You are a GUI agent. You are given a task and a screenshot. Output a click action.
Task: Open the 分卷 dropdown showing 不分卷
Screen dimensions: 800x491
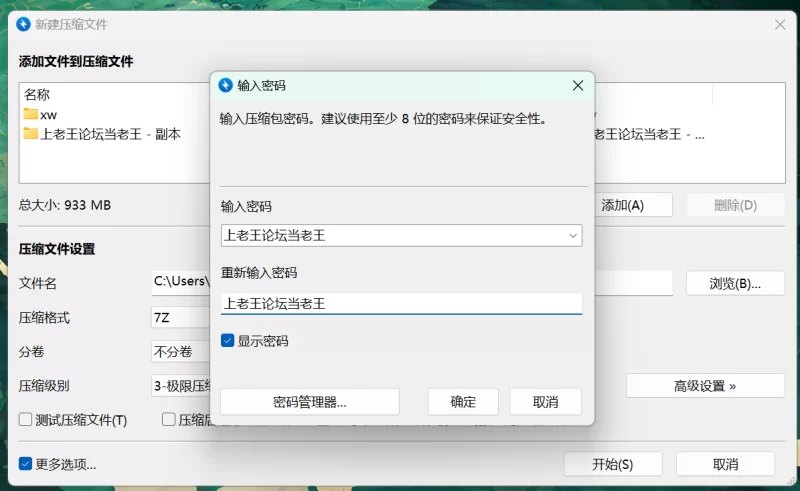[x=180, y=352]
